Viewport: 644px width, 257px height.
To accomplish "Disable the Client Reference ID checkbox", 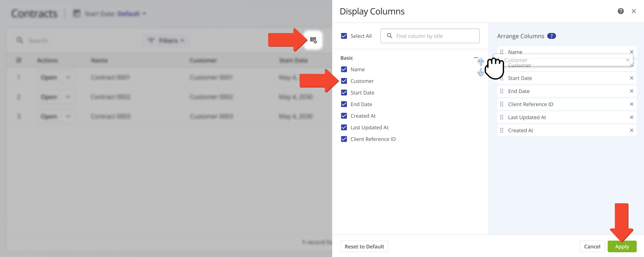I will pyautogui.click(x=344, y=139).
